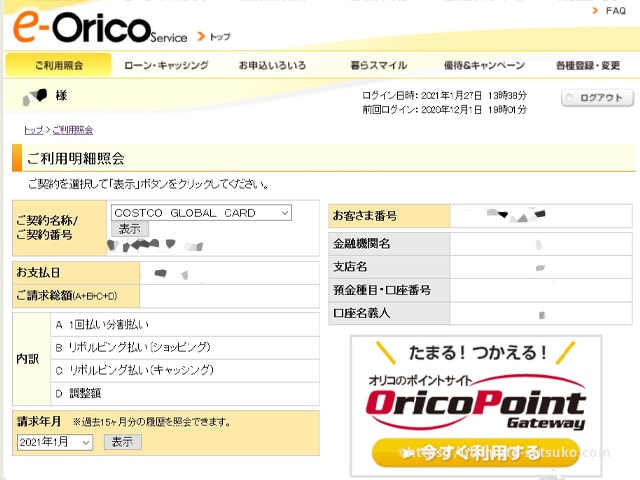Open the 各種登録・変更 menu
640x480 pixels.
(x=588, y=65)
